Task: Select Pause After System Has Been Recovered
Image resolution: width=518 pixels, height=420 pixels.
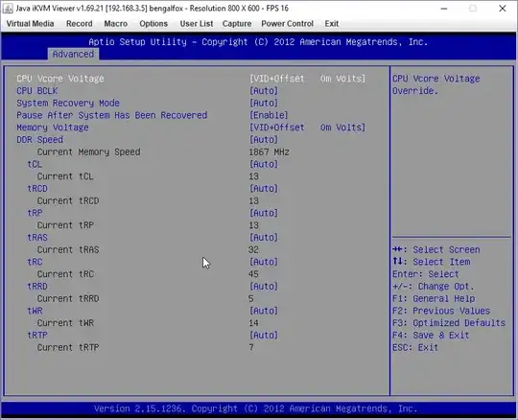Action: (x=112, y=115)
